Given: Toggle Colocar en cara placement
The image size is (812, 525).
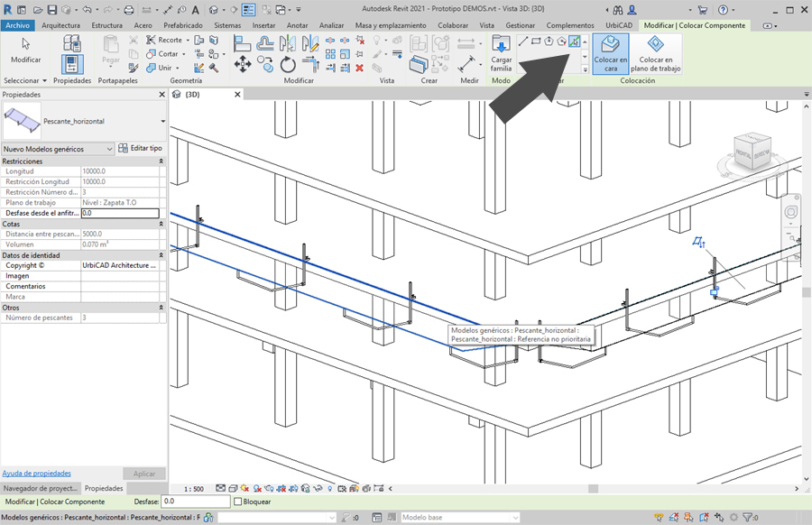Looking at the screenshot, I should [x=611, y=53].
